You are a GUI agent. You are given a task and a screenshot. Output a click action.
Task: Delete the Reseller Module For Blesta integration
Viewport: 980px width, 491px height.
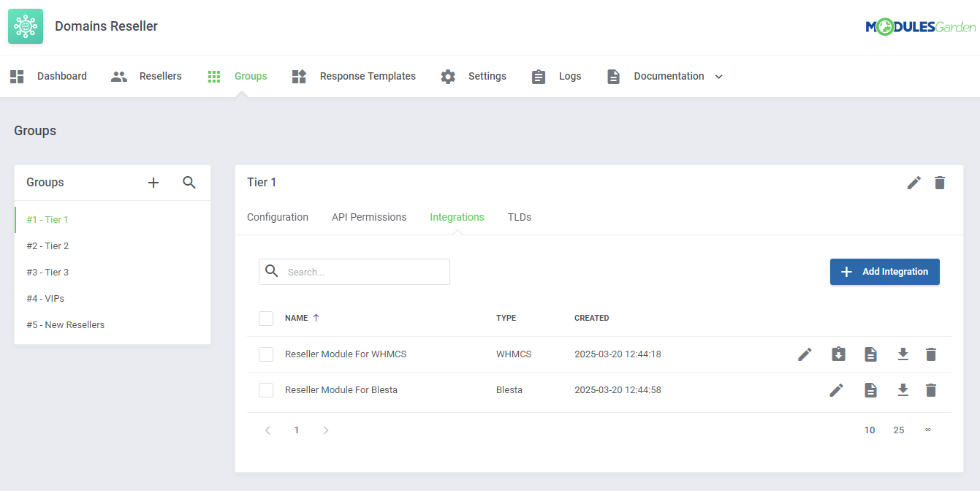[931, 389]
